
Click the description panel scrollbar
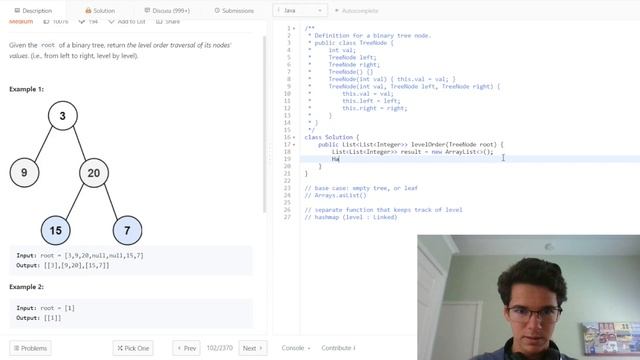pos(264,124)
